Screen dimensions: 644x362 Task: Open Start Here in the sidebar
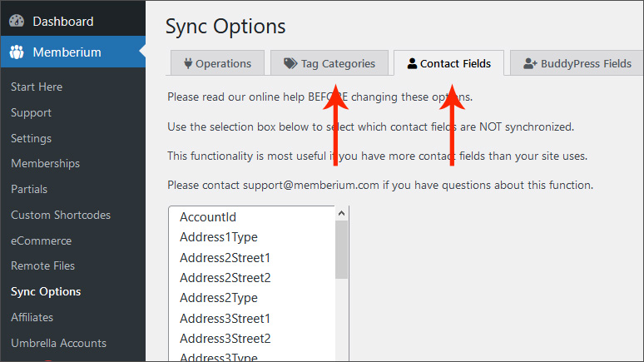coord(37,87)
